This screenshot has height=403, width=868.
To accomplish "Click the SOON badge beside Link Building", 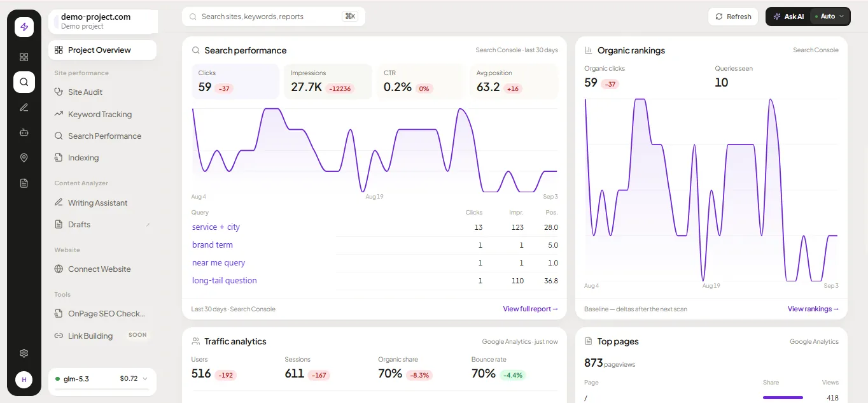I will point(137,335).
